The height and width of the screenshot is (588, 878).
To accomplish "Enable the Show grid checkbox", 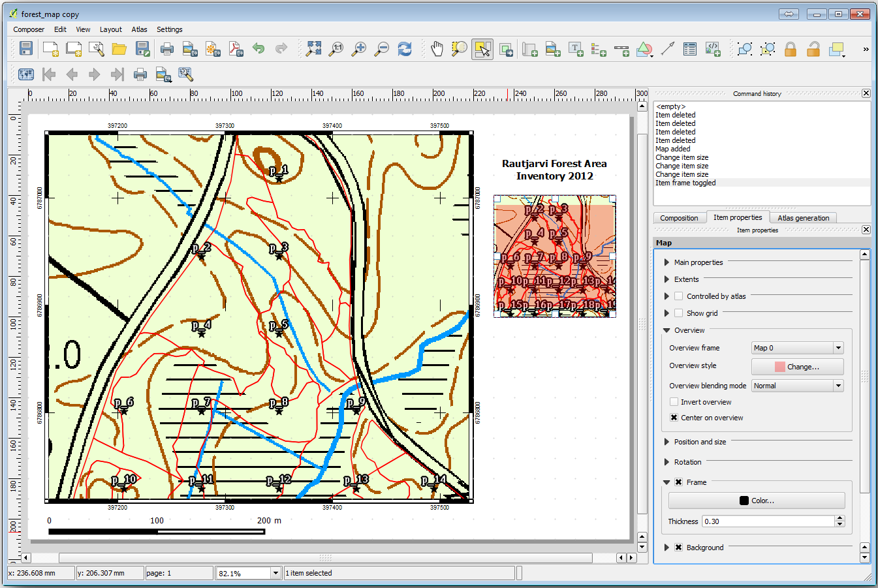I will tap(679, 313).
